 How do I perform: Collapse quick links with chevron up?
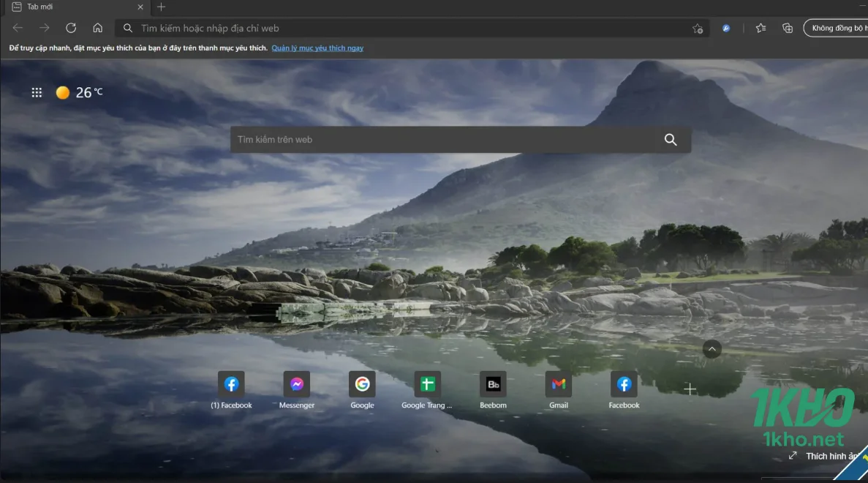point(712,349)
